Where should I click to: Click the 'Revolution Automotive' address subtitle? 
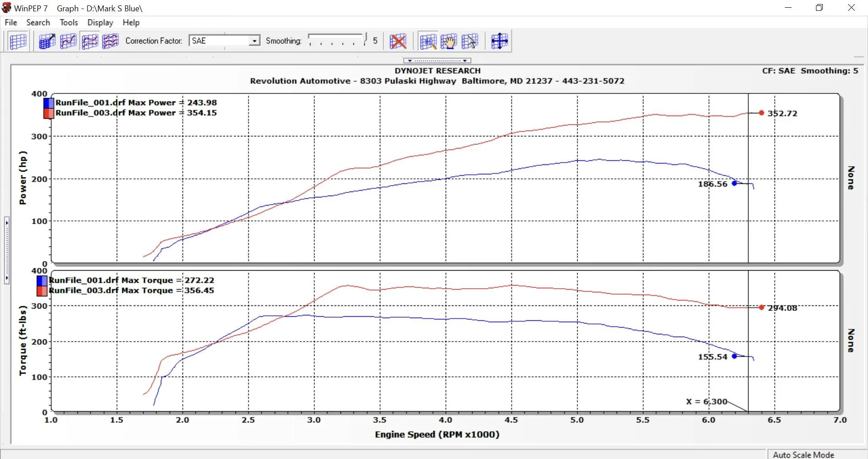437,81
